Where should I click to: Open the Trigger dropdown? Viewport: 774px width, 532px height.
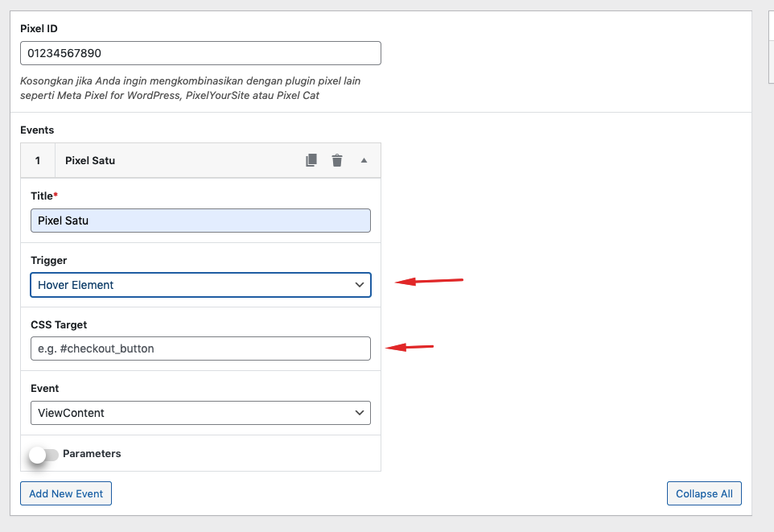click(x=200, y=285)
